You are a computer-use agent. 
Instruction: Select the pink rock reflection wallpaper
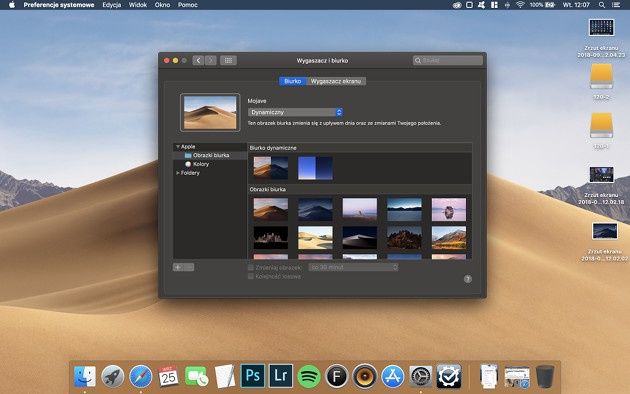[x=449, y=209]
